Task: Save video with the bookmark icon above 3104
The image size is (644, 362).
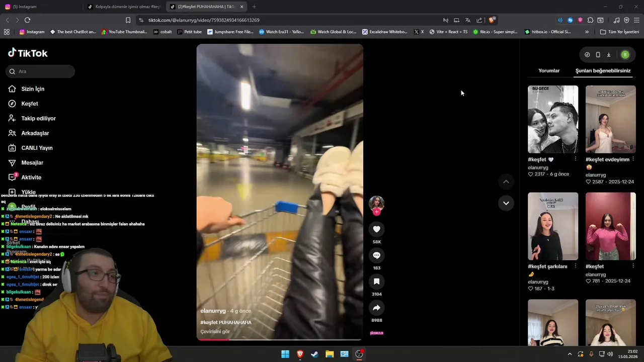Action: pyautogui.click(x=376, y=282)
